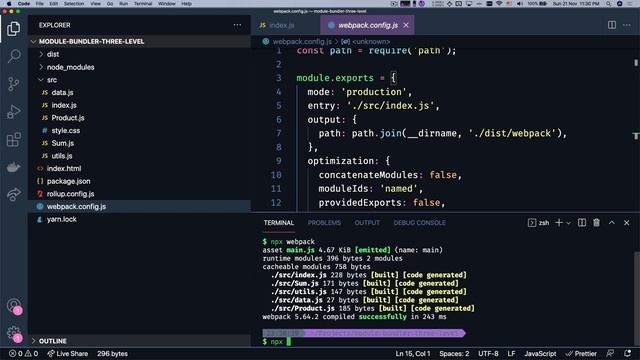Click Prettier in the status bar

(581, 353)
